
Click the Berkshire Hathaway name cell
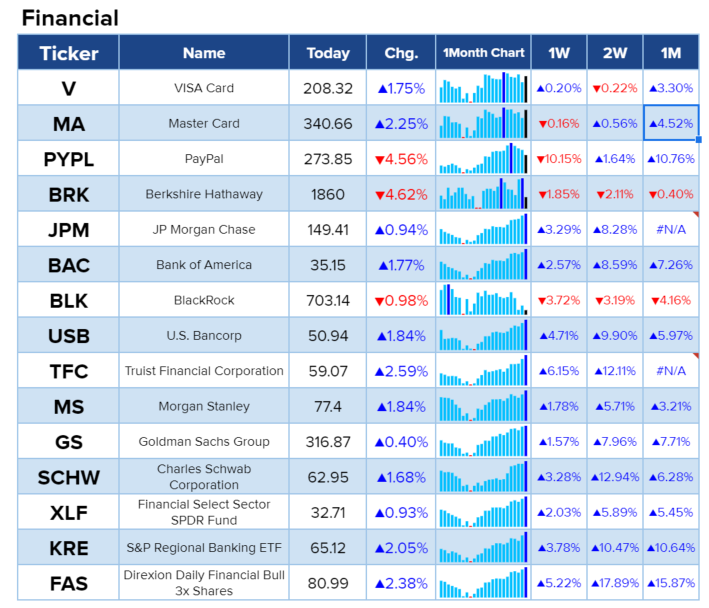(204, 194)
